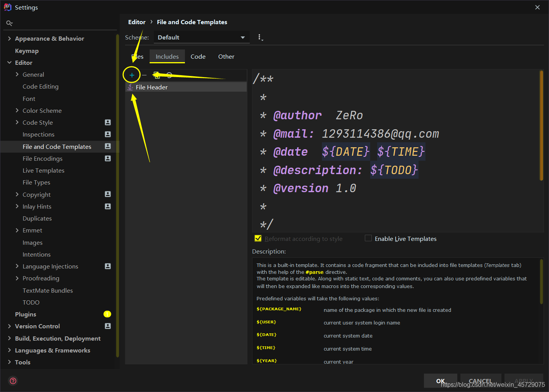Click the ${DATE} variable in the editor
The image size is (549, 392).
click(x=346, y=152)
